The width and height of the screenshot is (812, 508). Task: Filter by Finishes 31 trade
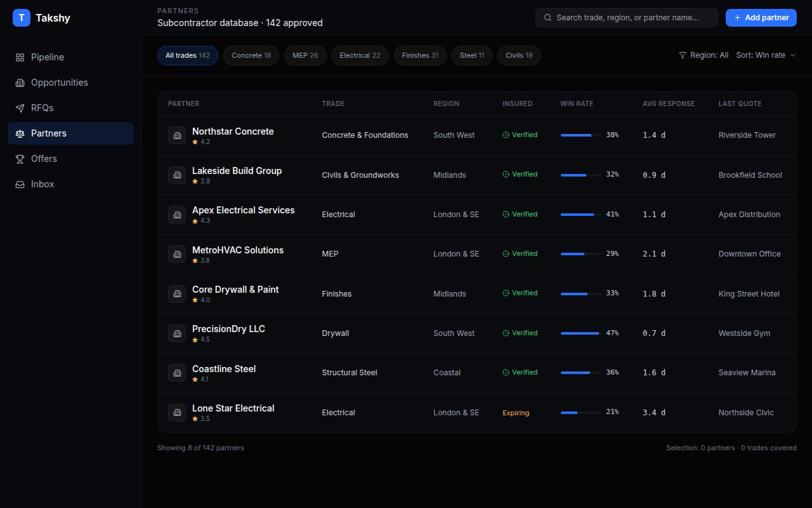(420, 55)
